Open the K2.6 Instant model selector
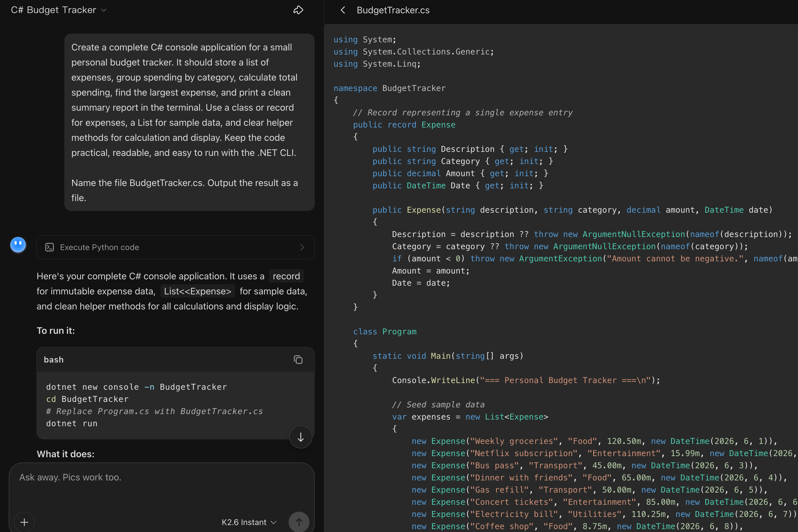 249,522
